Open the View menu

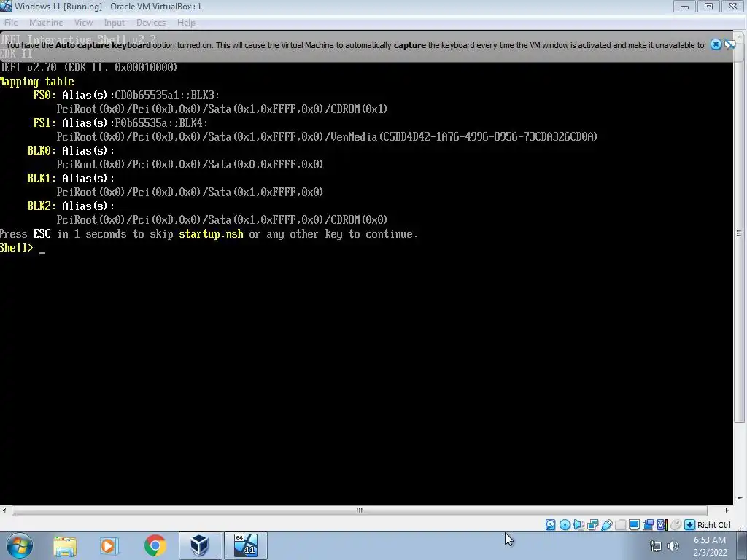pyautogui.click(x=83, y=23)
